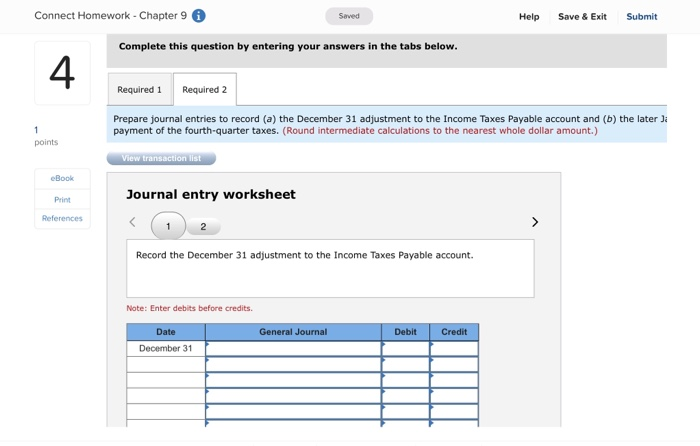Open References link
Viewport: 700px width, 446px height.
pyautogui.click(x=62, y=218)
